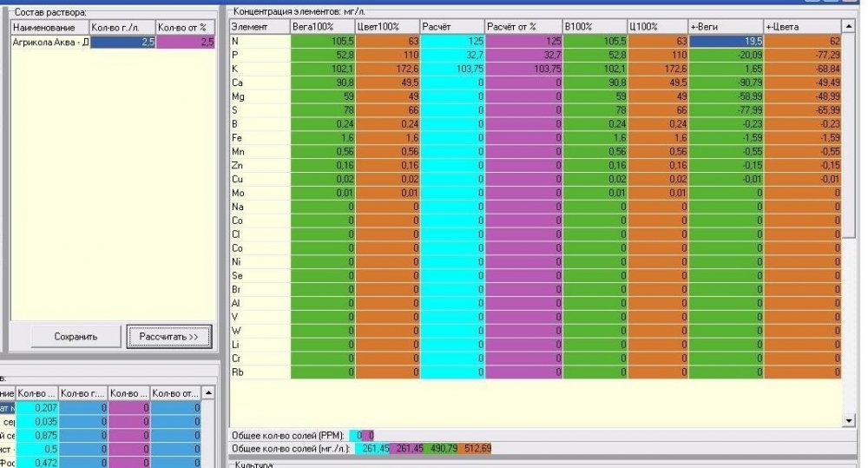Click the -77,29 value in +-Цвета column
This screenshot has height=468, width=868.
803,55
